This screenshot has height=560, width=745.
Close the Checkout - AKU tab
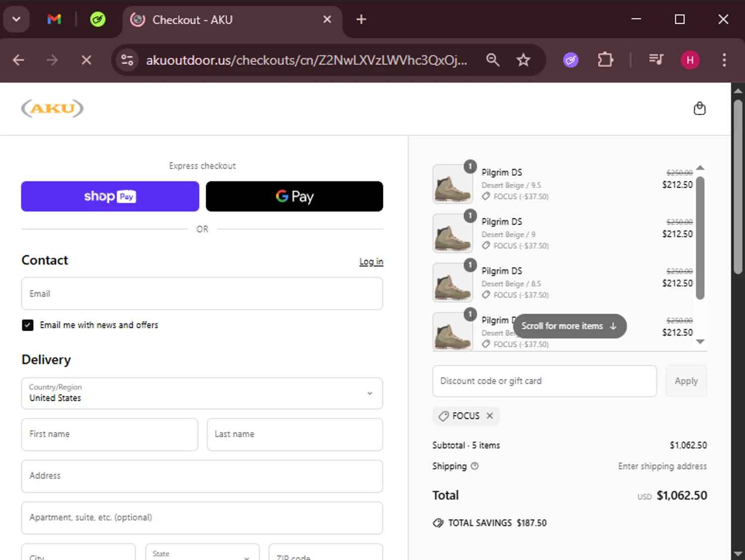[327, 19]
